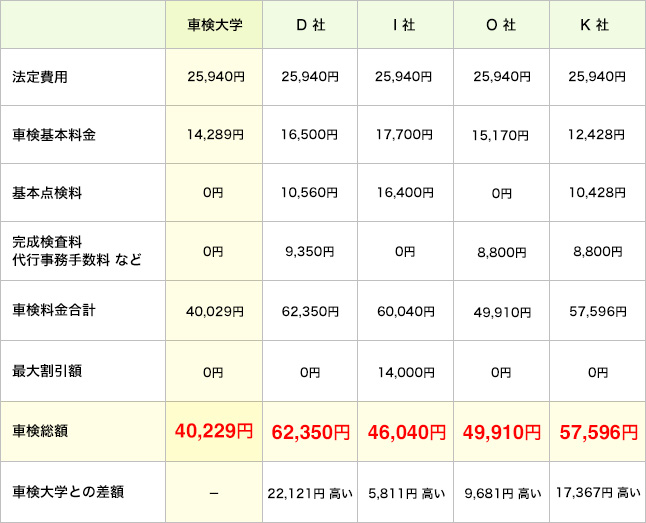Click the 完成検査料 代行事務手数料 row label
646x523 pixels.
[x=76, y=252]
